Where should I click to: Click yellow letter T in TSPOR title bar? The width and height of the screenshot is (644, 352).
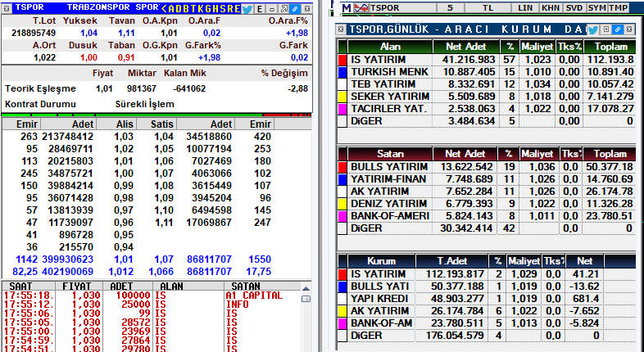click(x=195, y=8)
